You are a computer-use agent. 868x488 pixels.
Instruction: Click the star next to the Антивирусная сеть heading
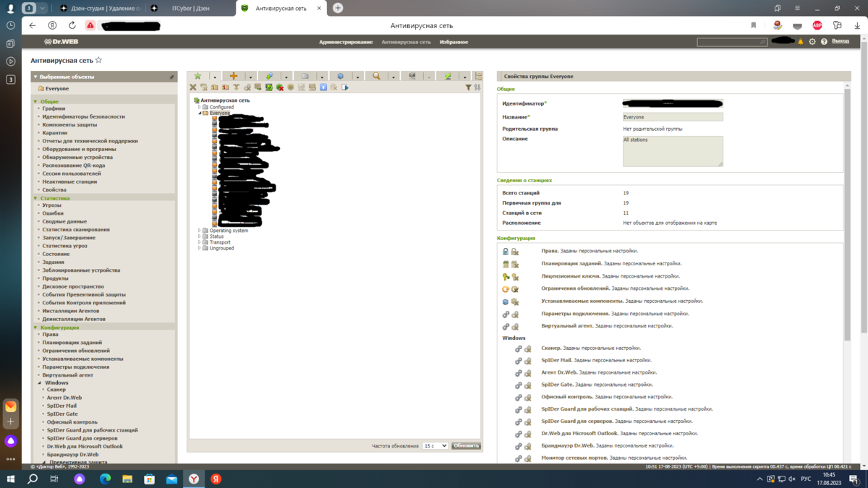click(x=99, y=61)
